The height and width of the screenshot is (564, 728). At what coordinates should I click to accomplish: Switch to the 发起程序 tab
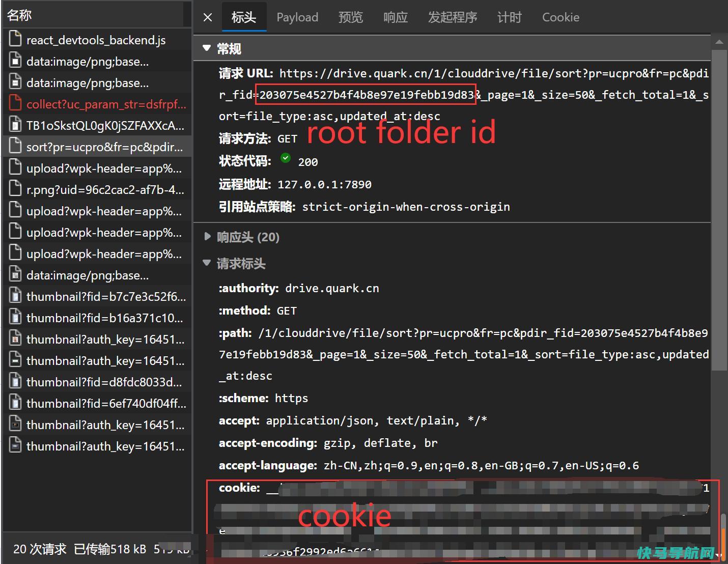453,17
